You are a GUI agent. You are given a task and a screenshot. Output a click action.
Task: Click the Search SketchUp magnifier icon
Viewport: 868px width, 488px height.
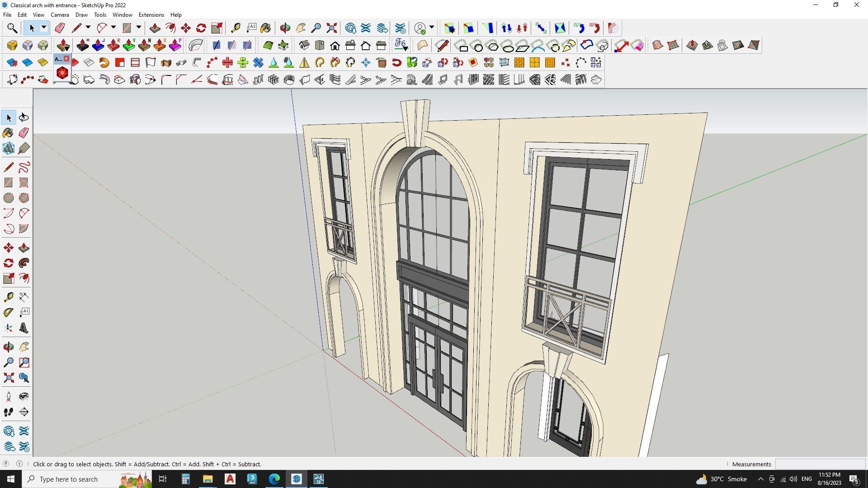click(12, 28)
